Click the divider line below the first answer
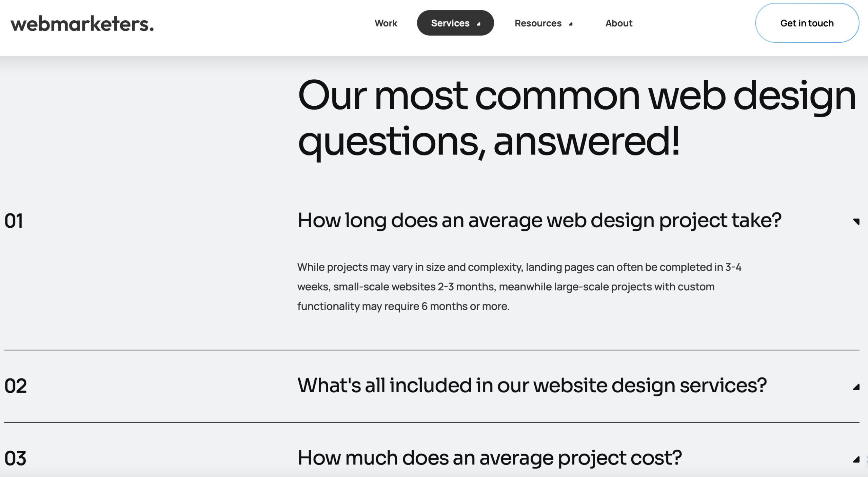The image size is (868, 477). click(x=431, y=350)
